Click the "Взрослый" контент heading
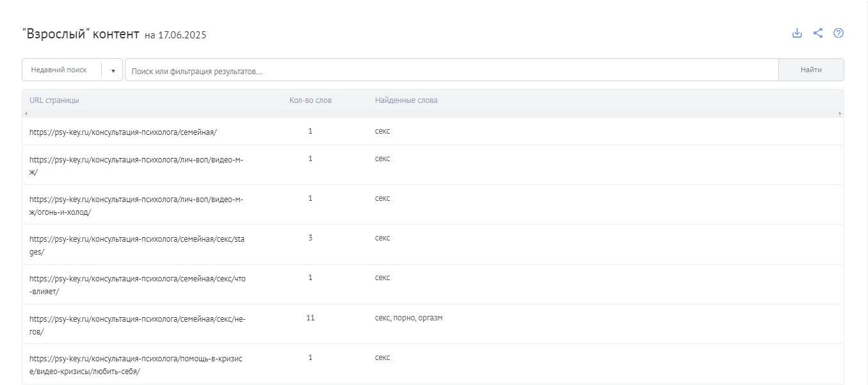Screen dimensions: 868x385 click(x=81, y=34)
